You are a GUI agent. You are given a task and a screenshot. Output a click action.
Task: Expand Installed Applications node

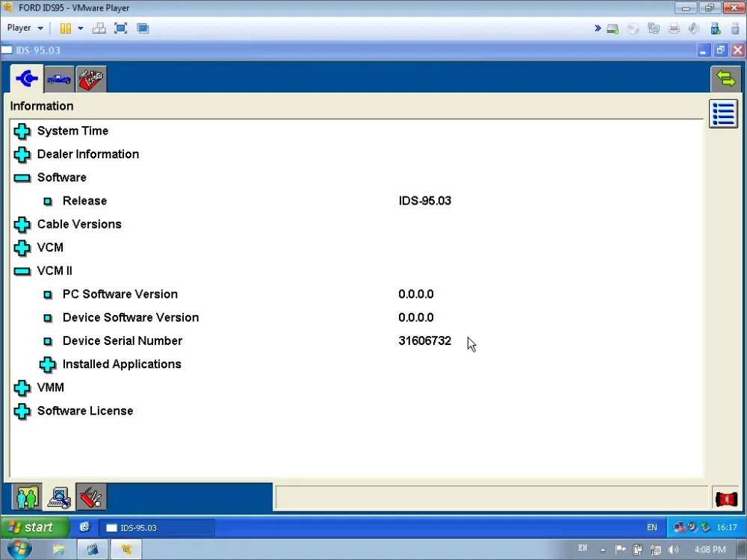[x=47, y=365]
